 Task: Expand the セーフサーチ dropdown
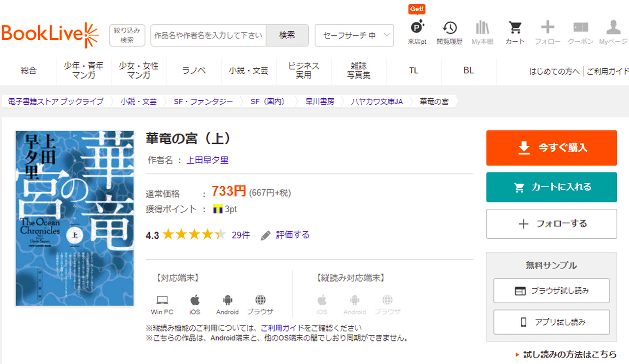pyautogui.click(x=354, y=35)
